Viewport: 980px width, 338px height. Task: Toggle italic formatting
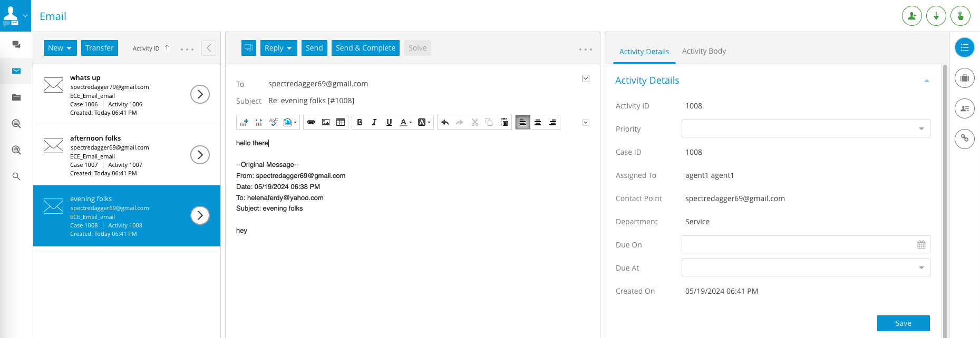pos(374,122)
